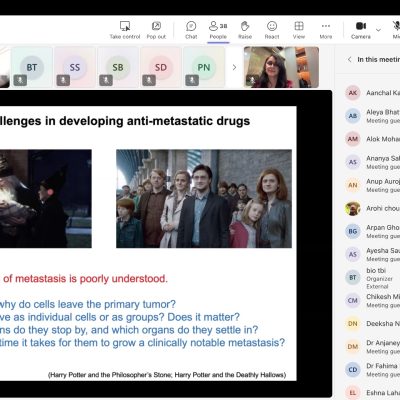The height and width of the screenshot is (400, 400).
Task: Show next participants with right chevron
Action: (234, 67)
